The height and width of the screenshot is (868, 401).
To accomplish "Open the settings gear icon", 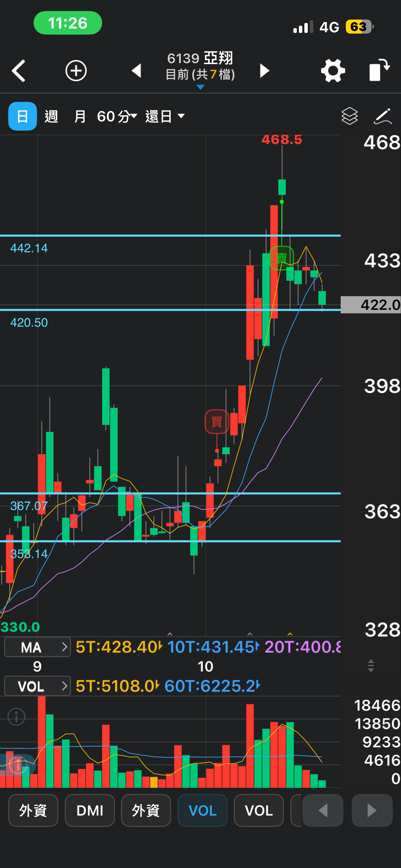I will pyautogui.click(x=333, y=71).
